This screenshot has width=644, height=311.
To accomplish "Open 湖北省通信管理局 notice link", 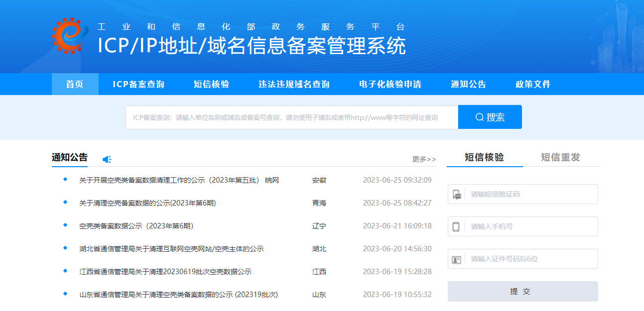I will [171, 249].
